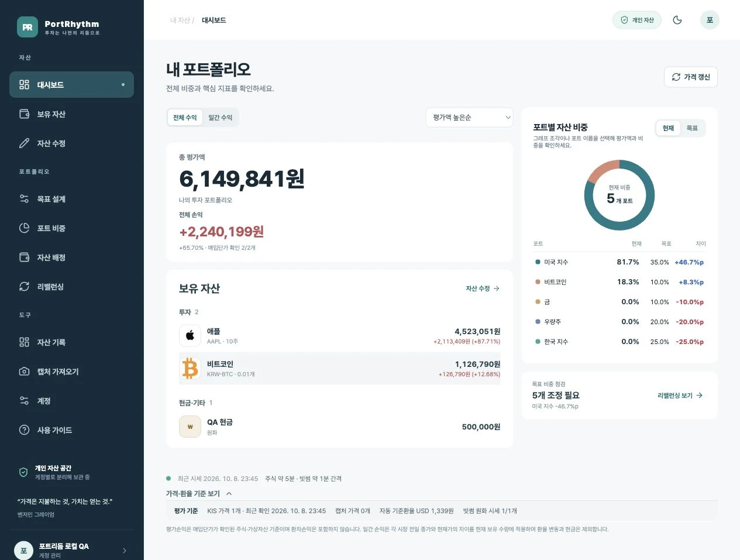Click the 포트 비중 pie chart icon
This screenshot has width=740, height=560.
24,228
